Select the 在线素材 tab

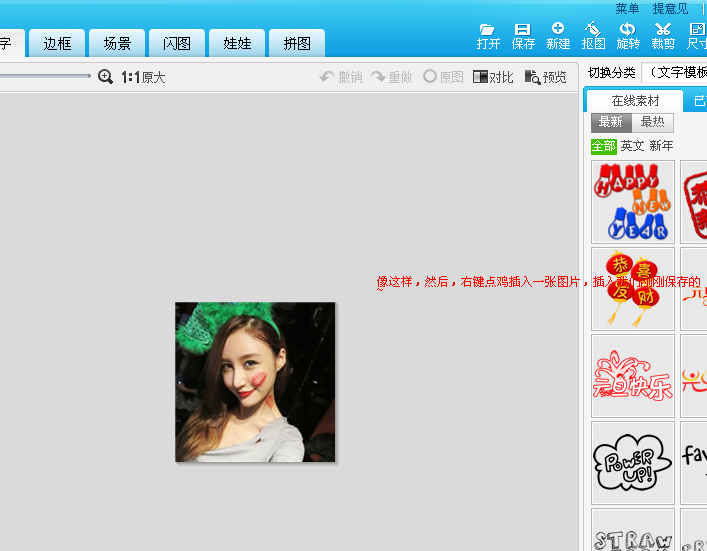(x=634, y=101)
